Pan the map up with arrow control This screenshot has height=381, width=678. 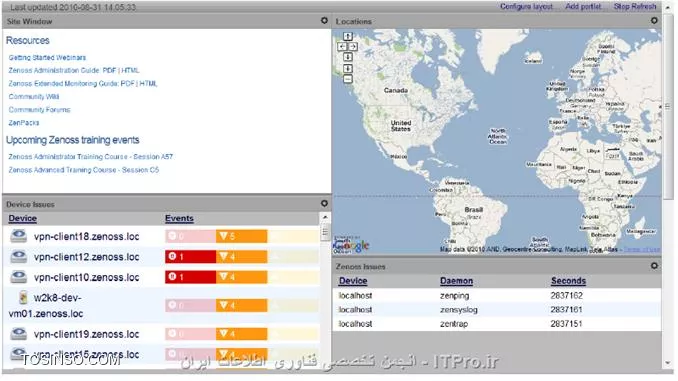tap(348, 36)
